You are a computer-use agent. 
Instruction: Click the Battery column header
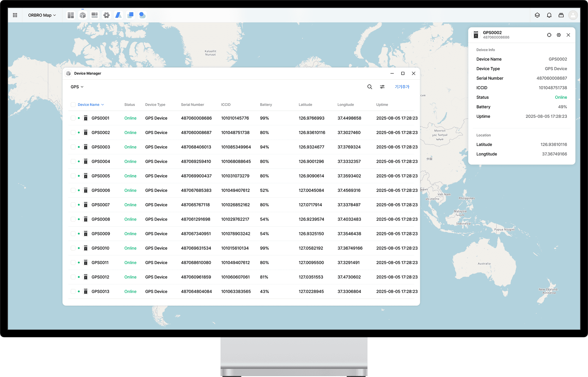click(x=266, y=105)
